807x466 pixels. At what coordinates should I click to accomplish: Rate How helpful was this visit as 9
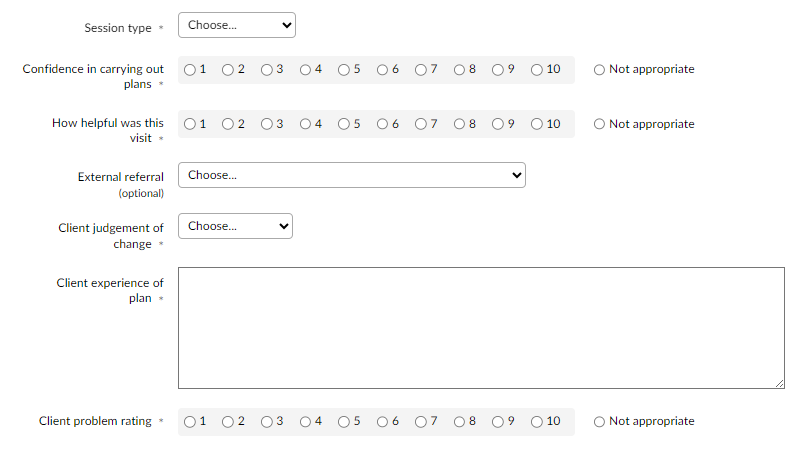(x=498, y=124)
